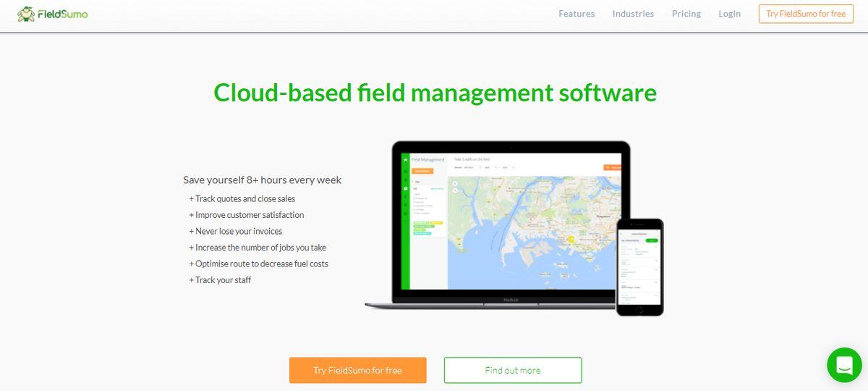Select the highlighted white icon in the green sidebar
The height and width of the screenshot is (391, 868).
(405, 188)
